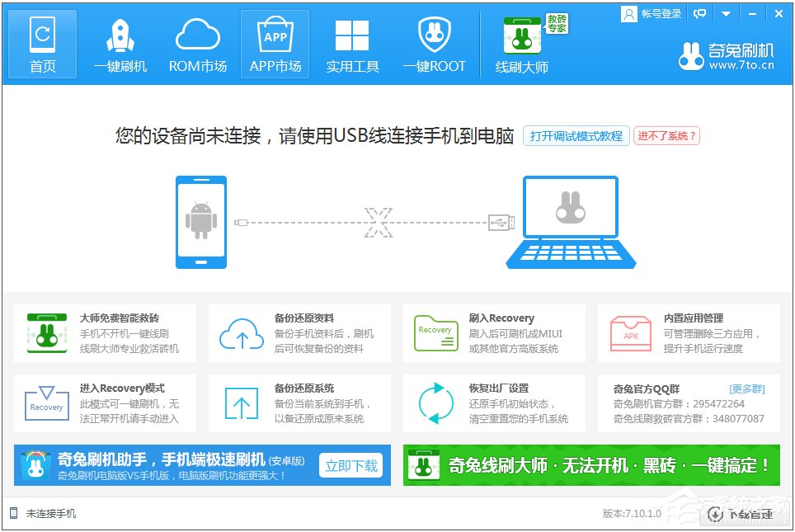
Task: Click the 备份还原系统 upload arrow icon
Action: tap(242, 403)
